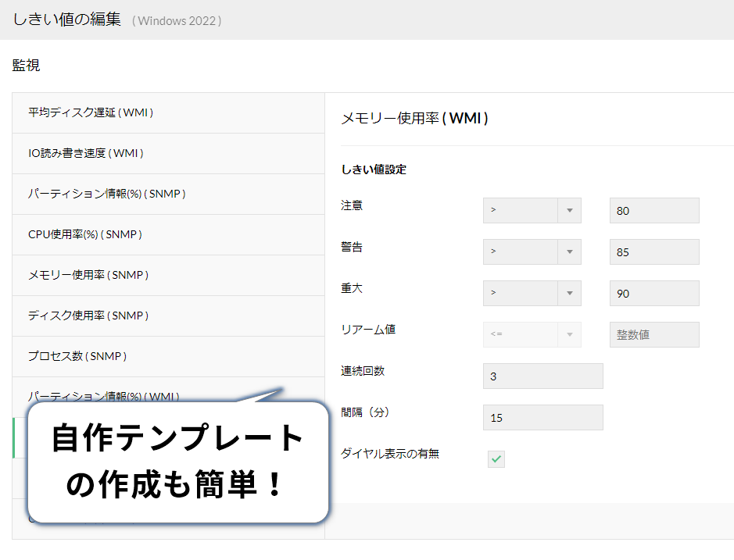Choose CPU使用率(%) (SNMP) monitor
The image size is (734, 560).
pos(85,234)
